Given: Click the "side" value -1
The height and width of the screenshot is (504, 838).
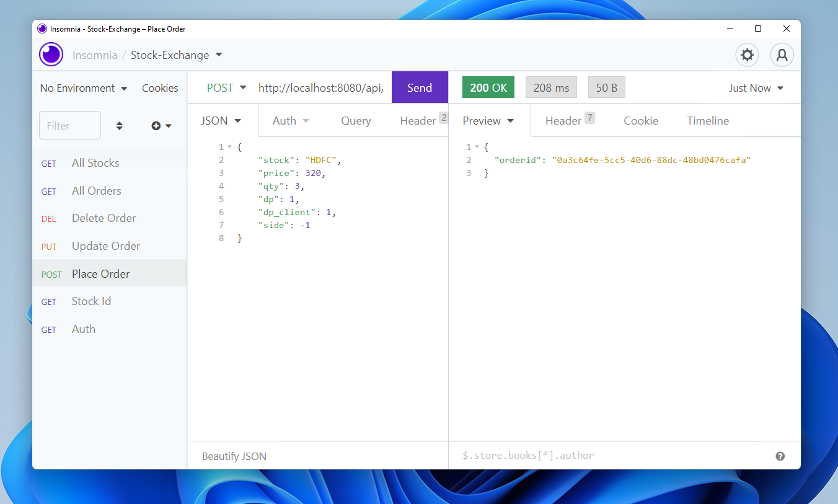Looking at the screenshot, I should point(305,225).
